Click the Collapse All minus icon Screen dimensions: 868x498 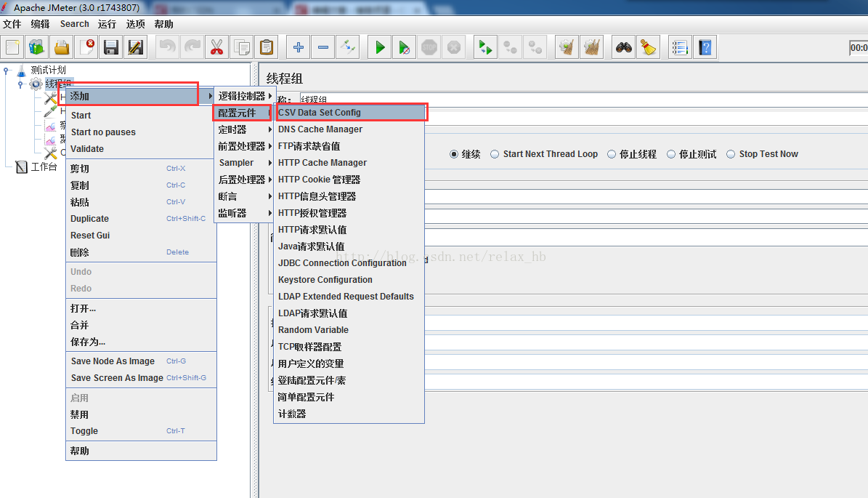pos(323,48)
